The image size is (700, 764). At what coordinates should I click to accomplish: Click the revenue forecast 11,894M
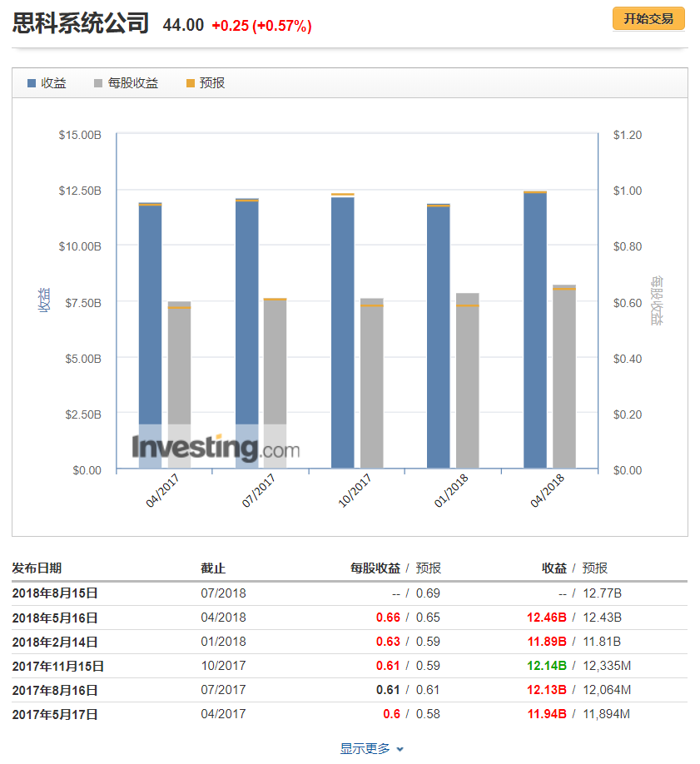point(607,714)
